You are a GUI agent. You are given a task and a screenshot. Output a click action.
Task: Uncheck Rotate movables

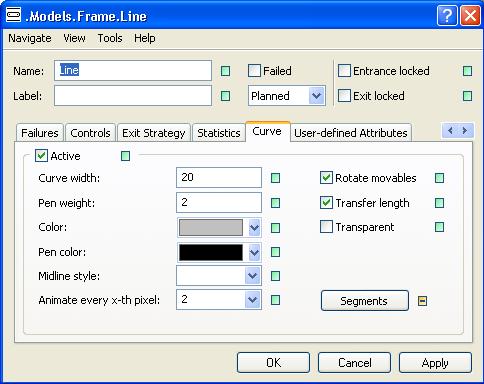click(x=326, y=178)
